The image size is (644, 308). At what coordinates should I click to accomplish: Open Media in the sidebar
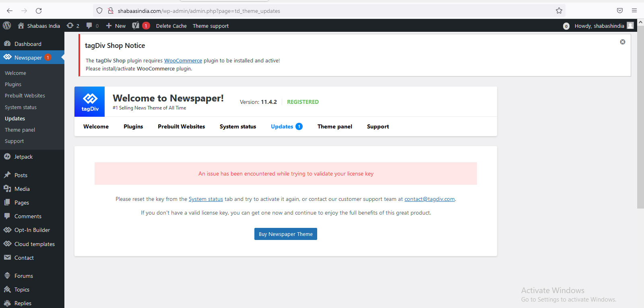pos(32,189)
